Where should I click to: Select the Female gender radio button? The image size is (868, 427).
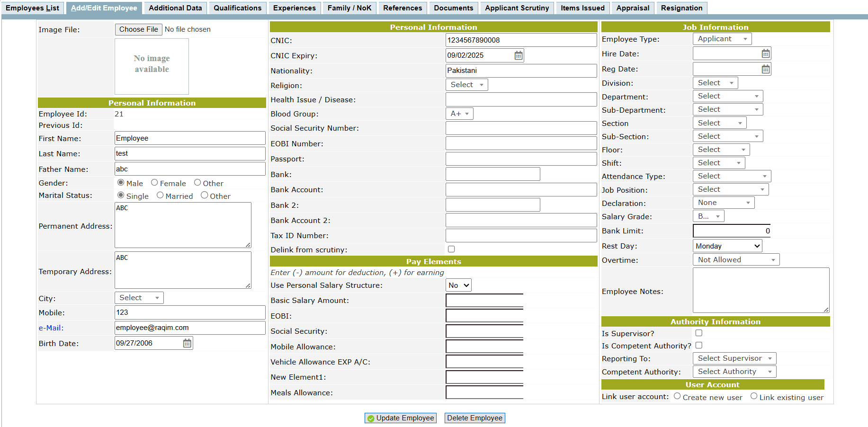154,183
